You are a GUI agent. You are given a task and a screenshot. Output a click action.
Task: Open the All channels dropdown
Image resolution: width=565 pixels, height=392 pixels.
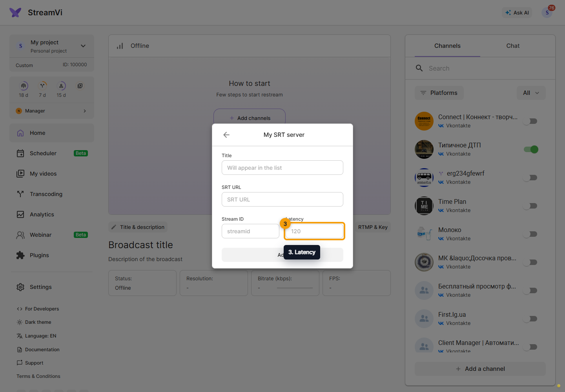(531, 93)
